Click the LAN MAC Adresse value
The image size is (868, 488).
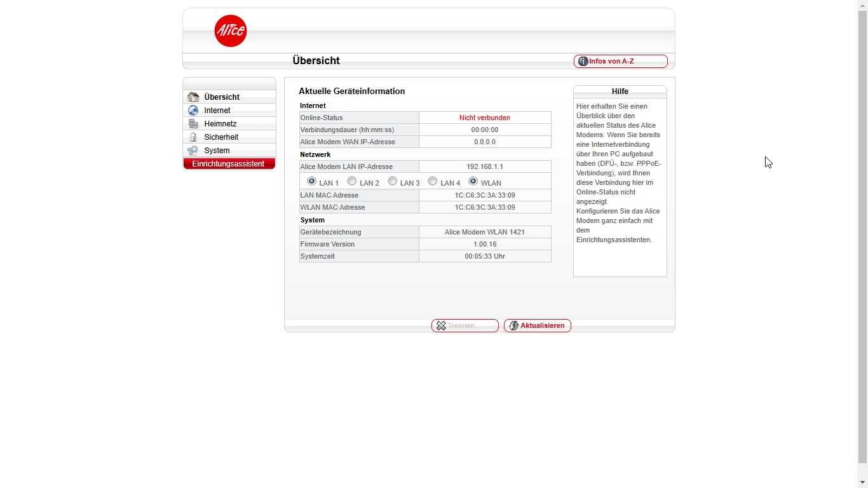click(x=485, y=195)
